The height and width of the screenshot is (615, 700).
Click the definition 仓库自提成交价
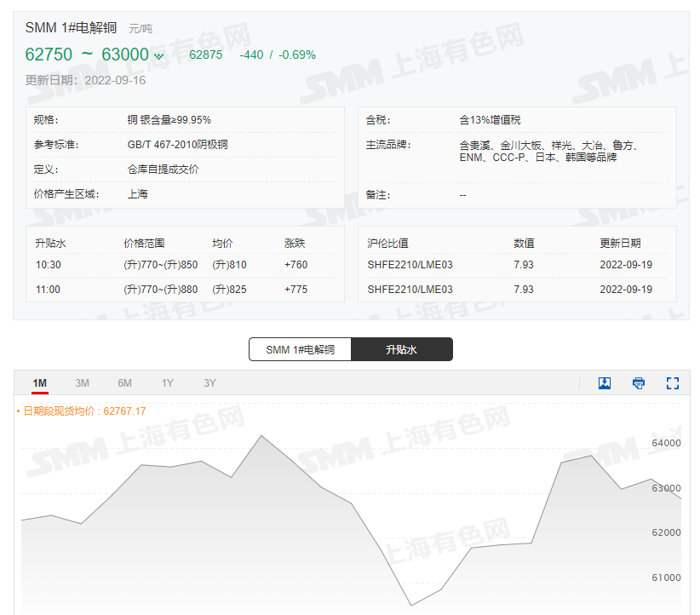(163, 170)
